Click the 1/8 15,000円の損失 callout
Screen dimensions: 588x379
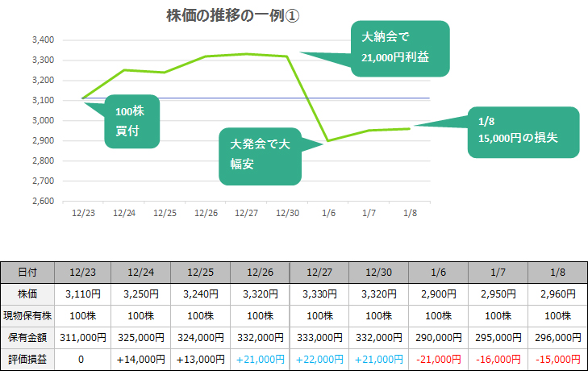(x=523, y=130)
